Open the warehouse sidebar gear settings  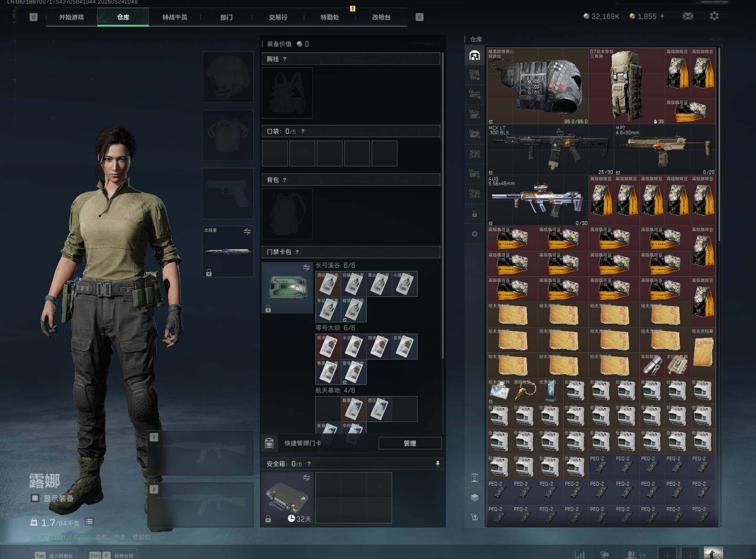[x=475, y=234]
